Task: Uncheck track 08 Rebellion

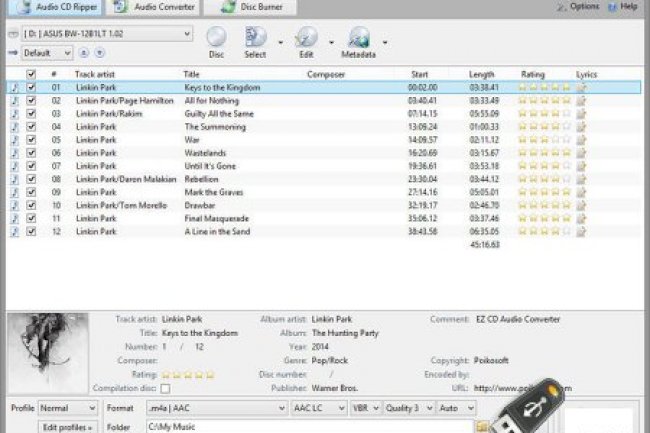Action: pos(31,179)
